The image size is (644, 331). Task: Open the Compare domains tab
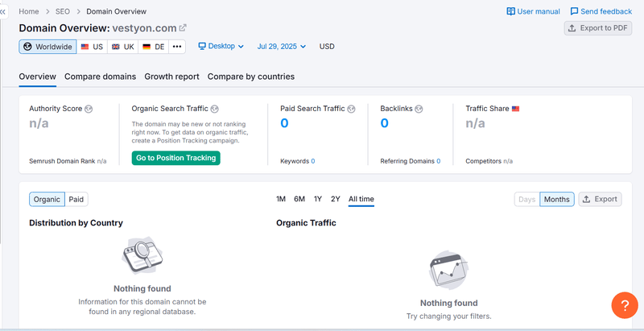point(100,77)
